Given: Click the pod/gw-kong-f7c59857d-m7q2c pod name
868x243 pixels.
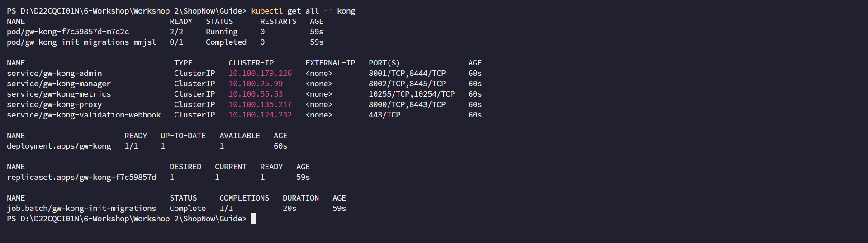Looking at the screenshot, I should [68, 32].
